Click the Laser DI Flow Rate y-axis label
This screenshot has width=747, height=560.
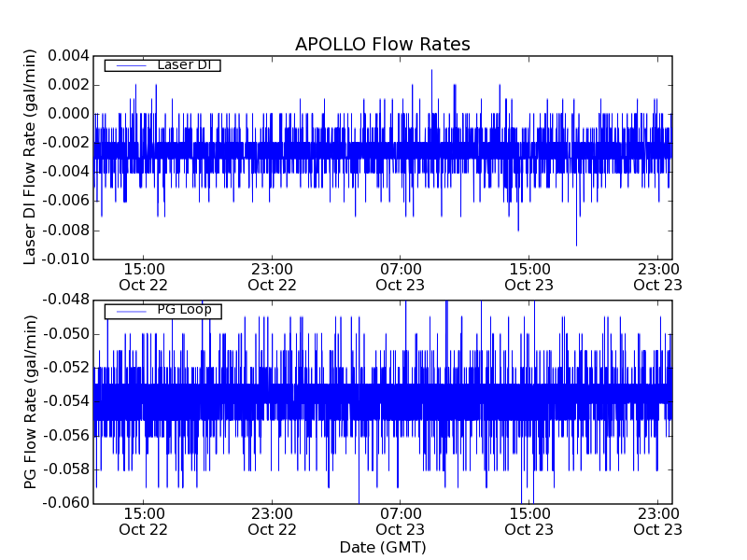click(31, 156)
